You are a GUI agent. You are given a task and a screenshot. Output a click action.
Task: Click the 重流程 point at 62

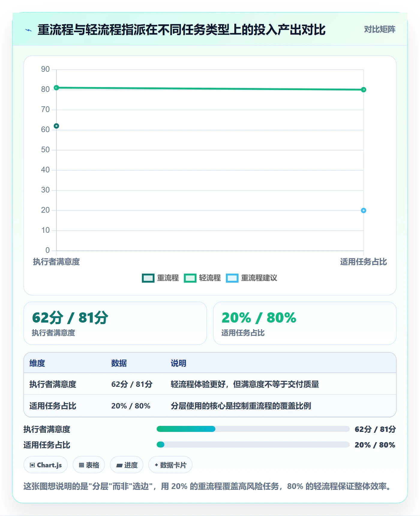(56, 126)
